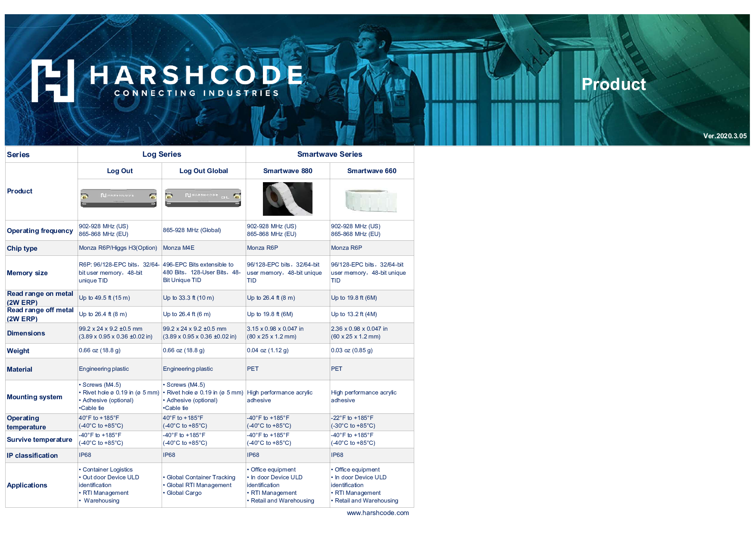Click the Smartwave 660 label roll image
The width and height of the screenshot is (756, 534).
click(371, 200)
